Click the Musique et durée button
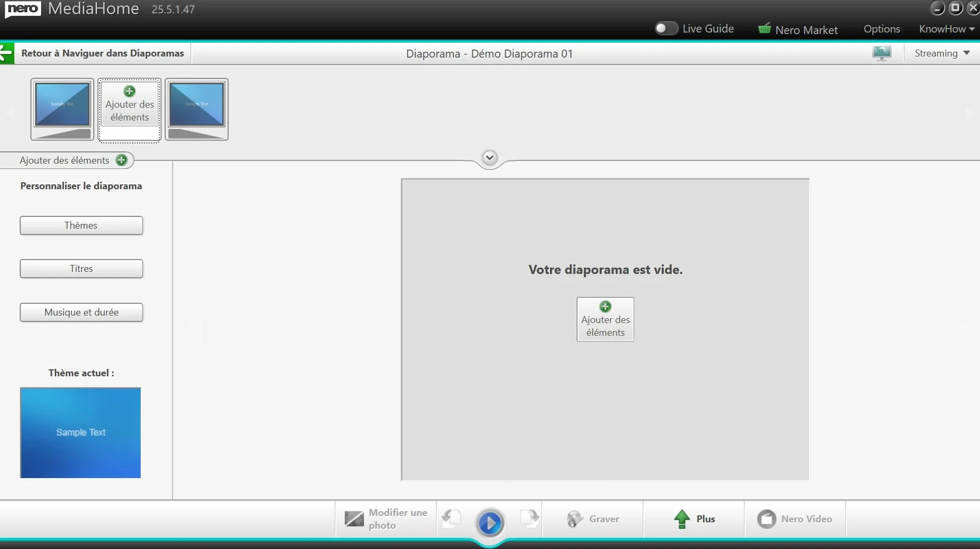The image size is (980, 549). 81,312
